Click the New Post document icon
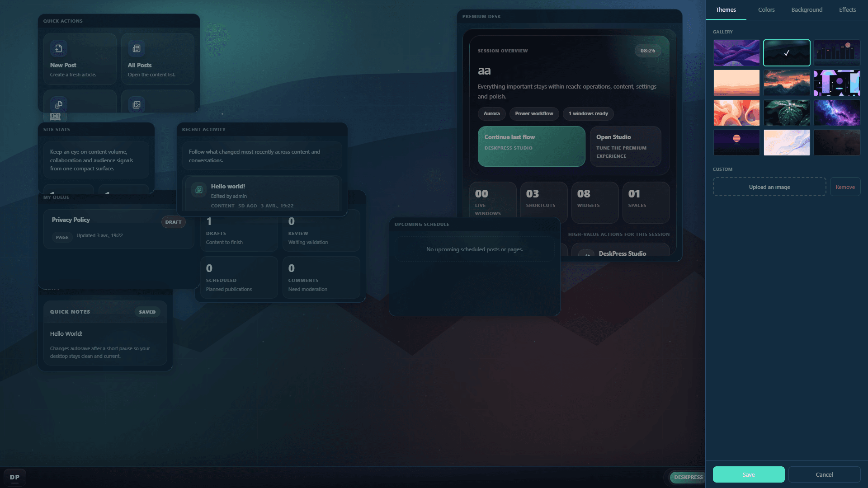The height and width of the screenshot is (488, 868). (x=58, y=48)
